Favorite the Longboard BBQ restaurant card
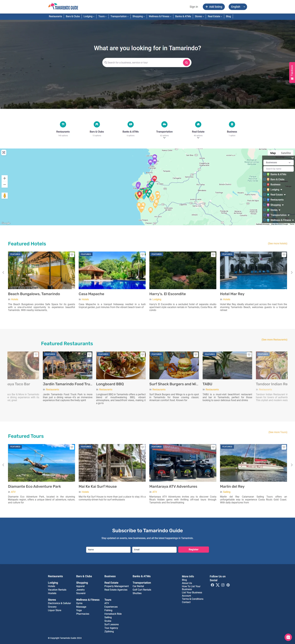Viewport: 295px width, 644px height. 143,355
